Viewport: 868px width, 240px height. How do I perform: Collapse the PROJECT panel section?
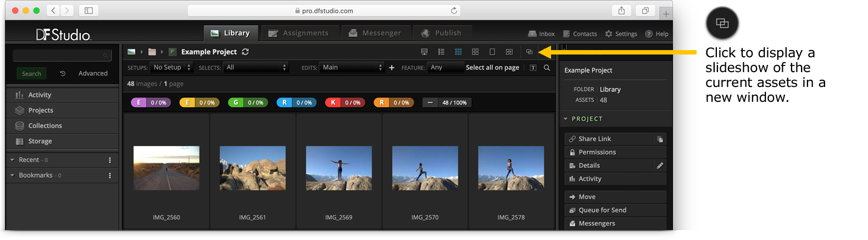(x=566, y=119)
